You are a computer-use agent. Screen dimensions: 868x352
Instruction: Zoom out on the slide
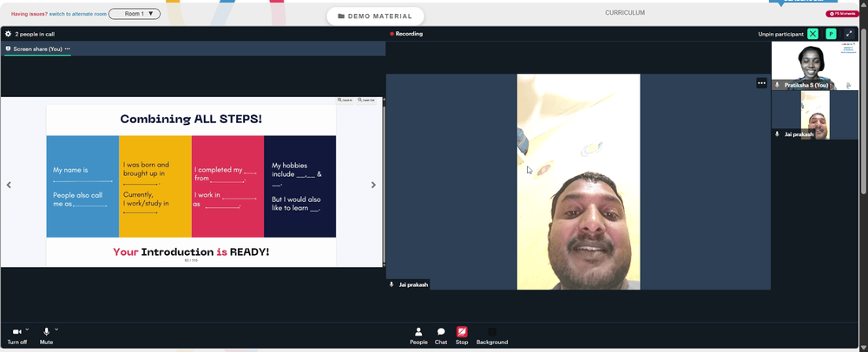(x=366, y=100)
